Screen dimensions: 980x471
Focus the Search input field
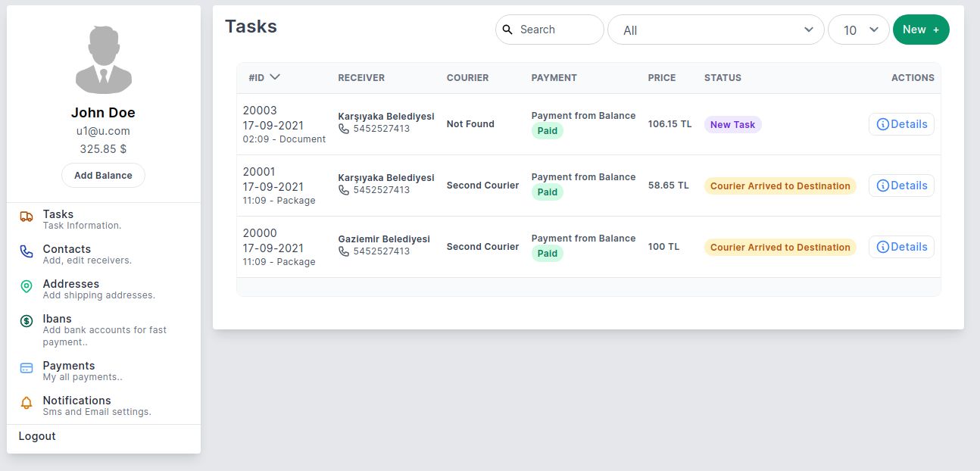pyautogui.click(x=557, y=30)
